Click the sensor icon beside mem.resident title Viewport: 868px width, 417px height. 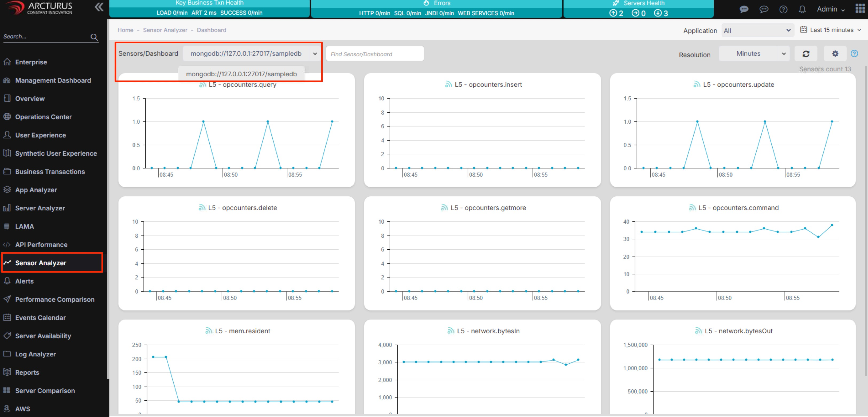click(x=209, y=331)
